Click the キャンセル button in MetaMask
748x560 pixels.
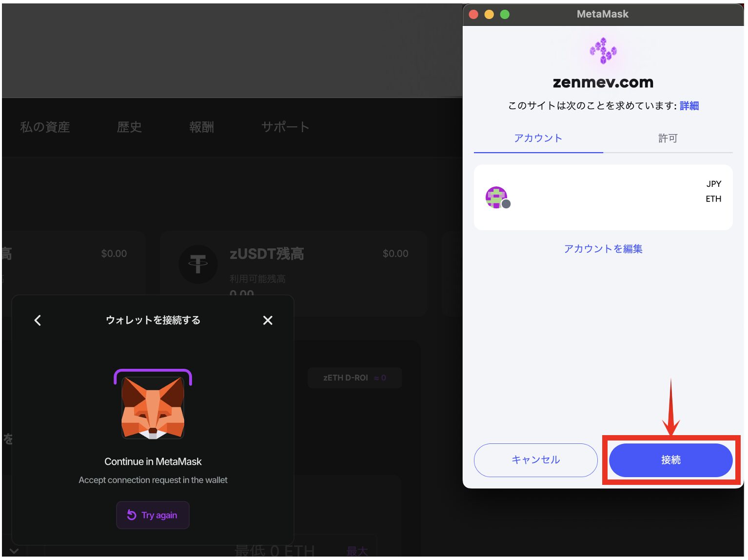coord(535,460)
